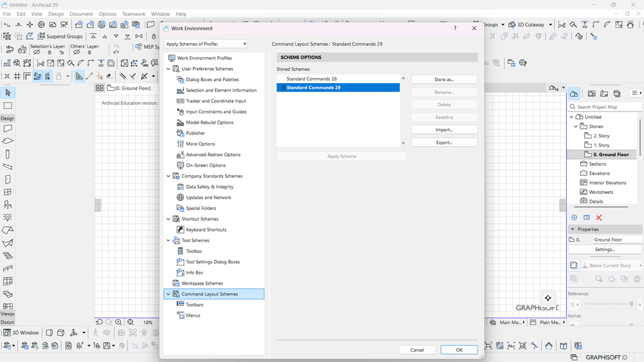644x362 pixels.
Task: Open the Menus settings page
Action: pos(193,315)
